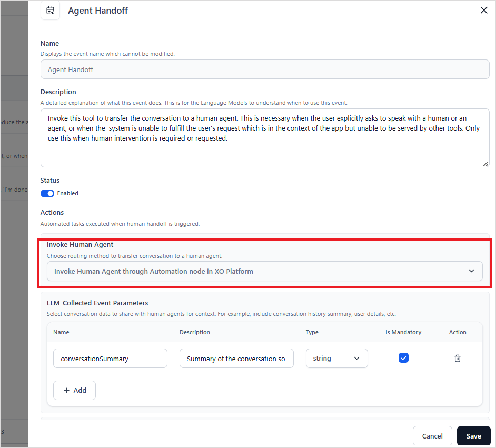Click the read-only Name field
The height and width of the screenshot is (448, 496).
point(264,69)
